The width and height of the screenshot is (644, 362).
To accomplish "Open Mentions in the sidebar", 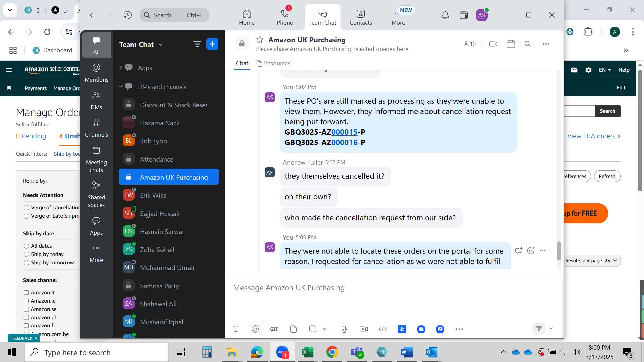I will point(96,73).
